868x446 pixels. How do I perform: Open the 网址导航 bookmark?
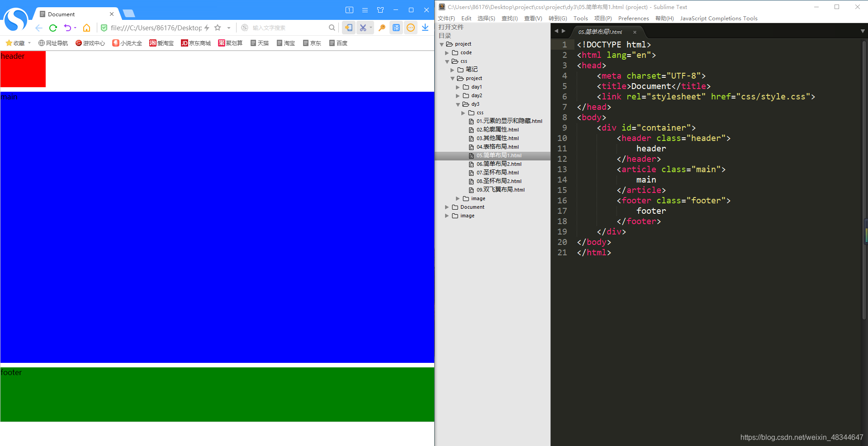(53, 43)
